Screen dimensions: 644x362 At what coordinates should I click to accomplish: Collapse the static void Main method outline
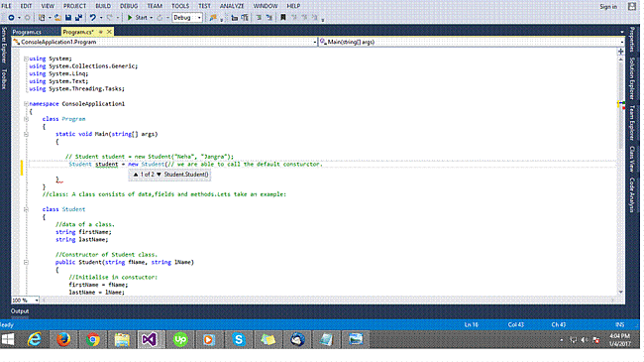click(26, 134)
